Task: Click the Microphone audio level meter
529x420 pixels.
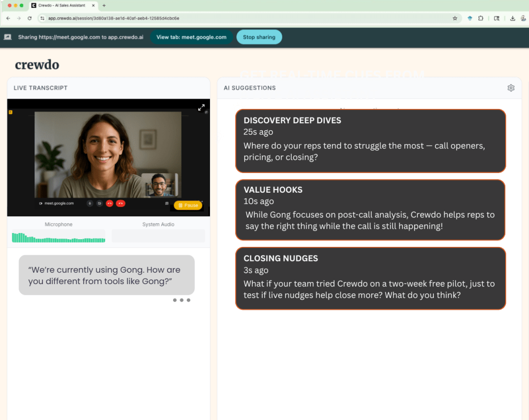Action: click(58, 236)
